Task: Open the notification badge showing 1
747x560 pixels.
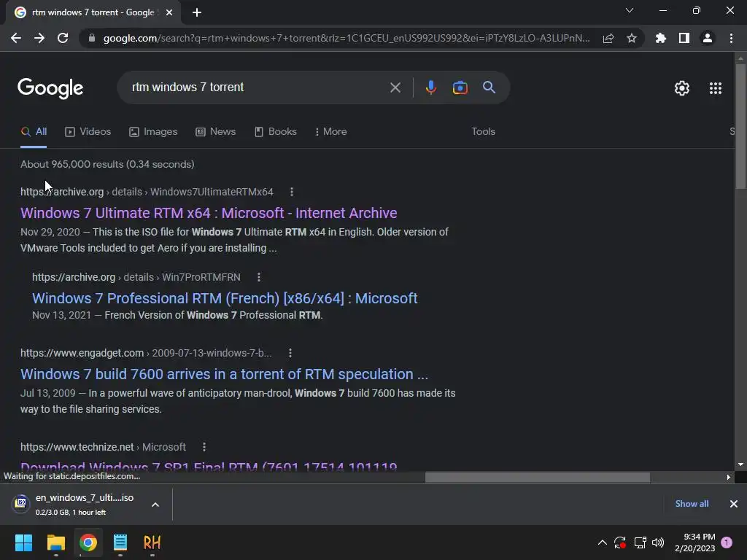Action: 727,542
